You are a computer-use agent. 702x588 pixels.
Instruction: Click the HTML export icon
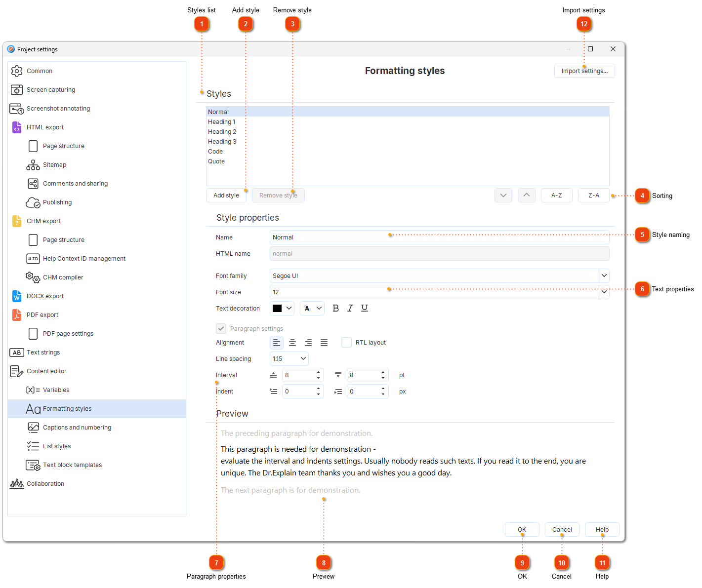(x=17, y=127)
